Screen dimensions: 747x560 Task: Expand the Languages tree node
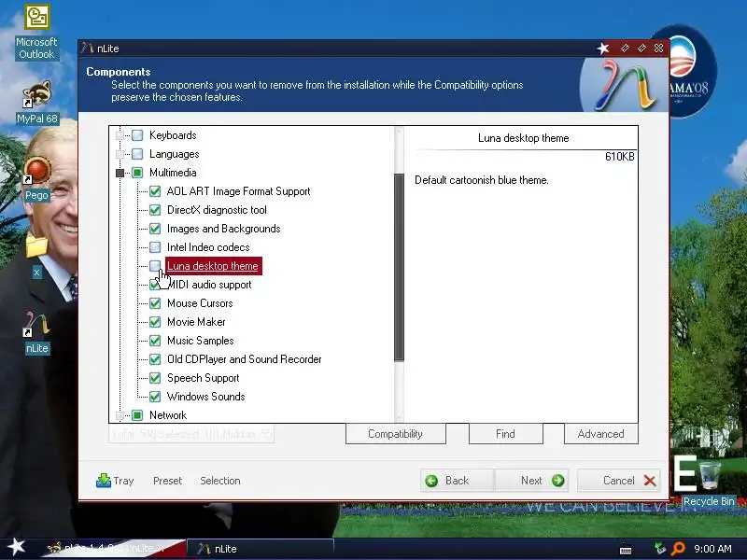click(120, 154)
